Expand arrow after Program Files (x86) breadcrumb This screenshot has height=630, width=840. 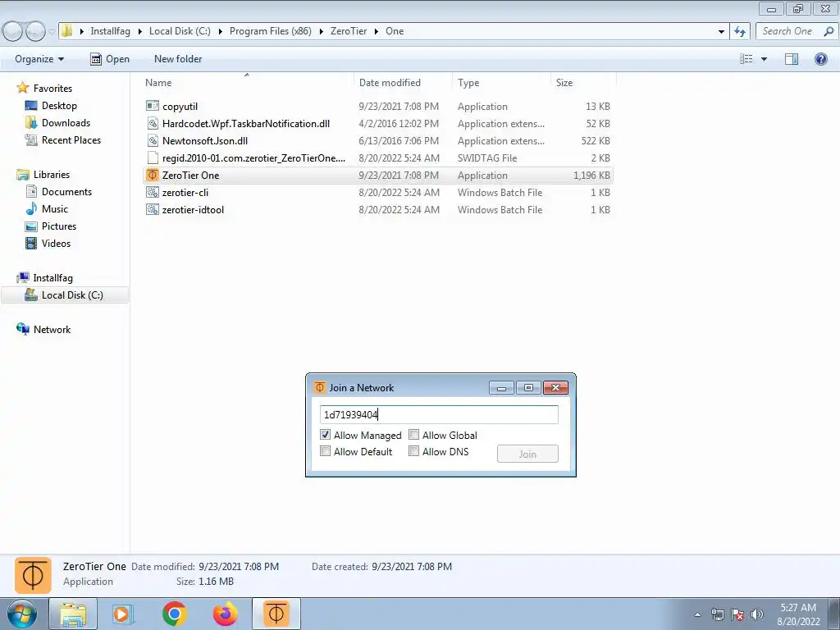[x=321, y=31]
